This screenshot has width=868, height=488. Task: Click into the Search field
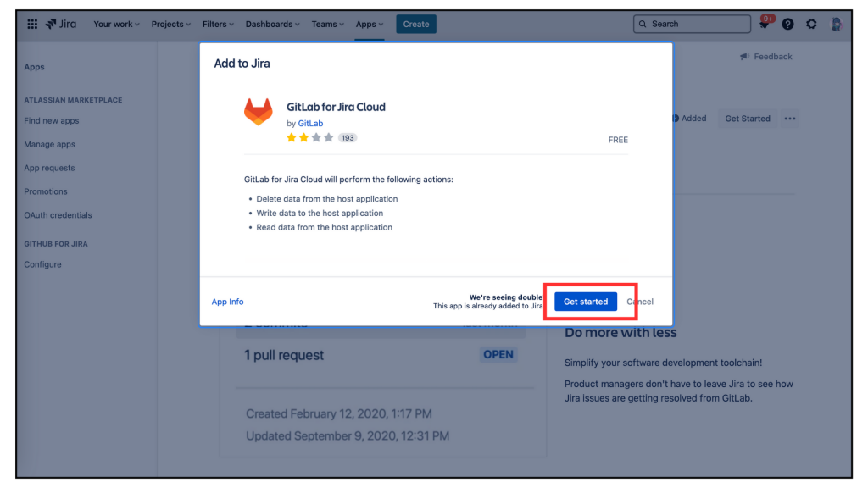[692, 24]
